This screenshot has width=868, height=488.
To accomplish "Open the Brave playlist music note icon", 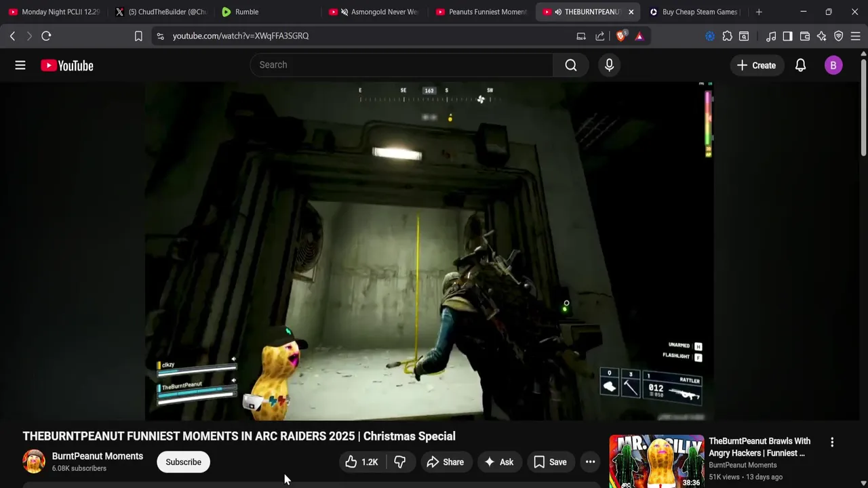I will (771, 36).
